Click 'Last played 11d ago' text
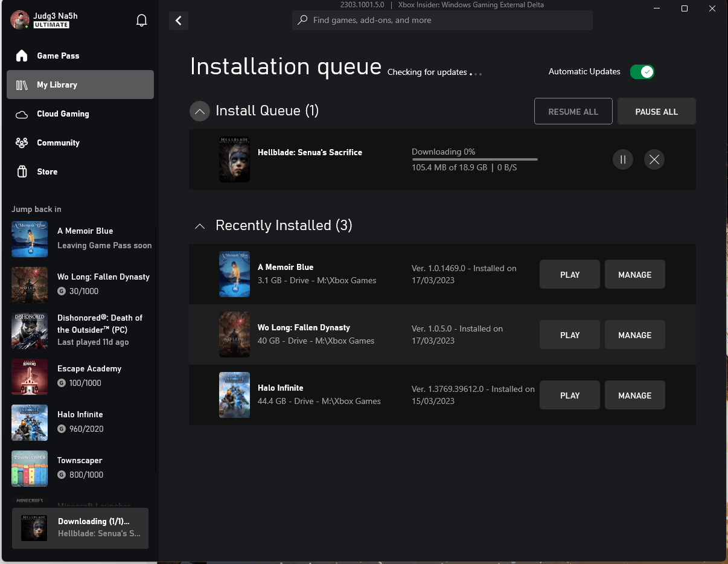The width and height of the screenshot is (728, 564). coord(93,342)
